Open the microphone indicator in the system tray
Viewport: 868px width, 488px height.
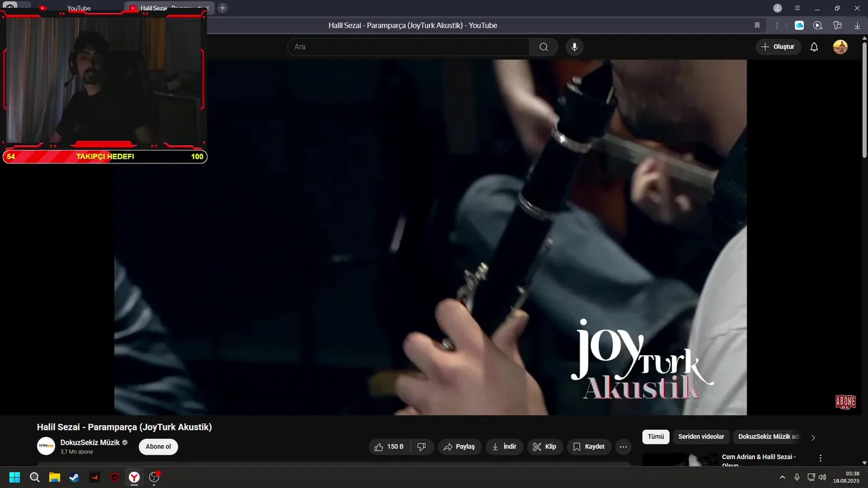pos(797,477)
